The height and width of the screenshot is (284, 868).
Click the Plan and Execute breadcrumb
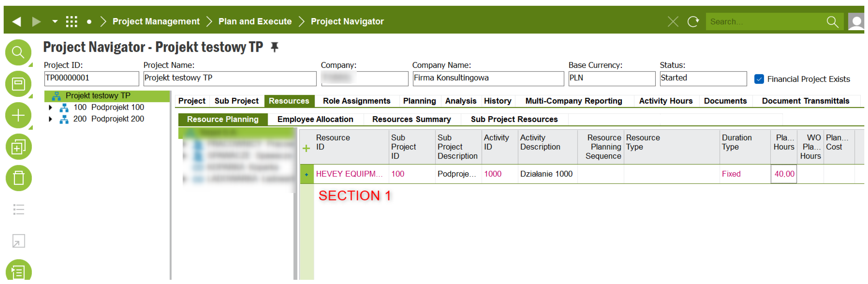click(255, 22)
